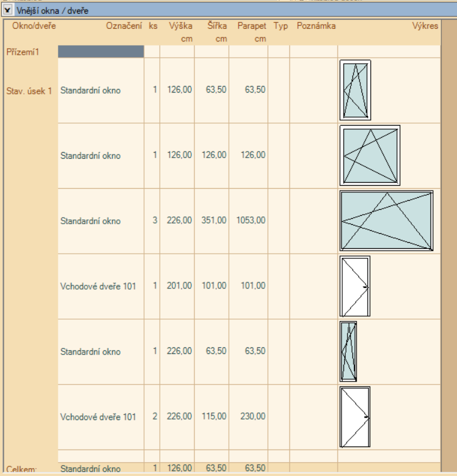The image size is (457, 476).
Task: Click the Celkem: total label
Action: [x=21, y=469]
